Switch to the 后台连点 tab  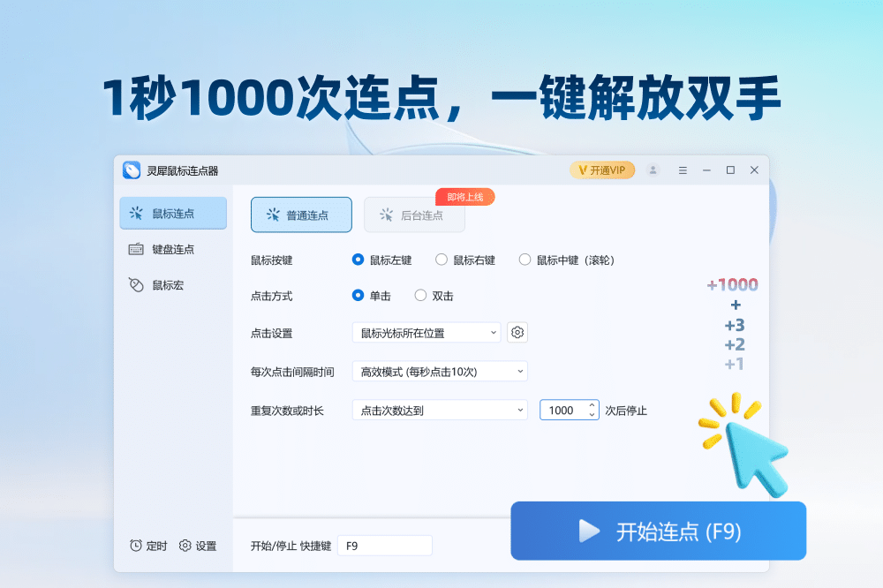pyautogui.click(x=414, y=215)
